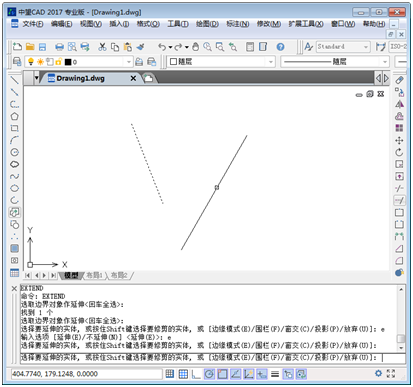Select the Line tool in left toolbar
The width and height of the screenshot is (413, 387).
14,80
